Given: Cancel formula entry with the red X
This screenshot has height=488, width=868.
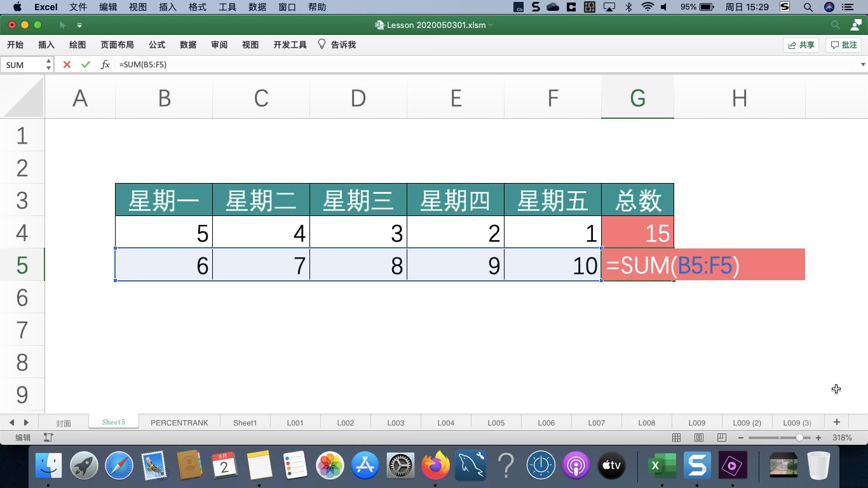Looking at the screenshot, I should 66,64.
